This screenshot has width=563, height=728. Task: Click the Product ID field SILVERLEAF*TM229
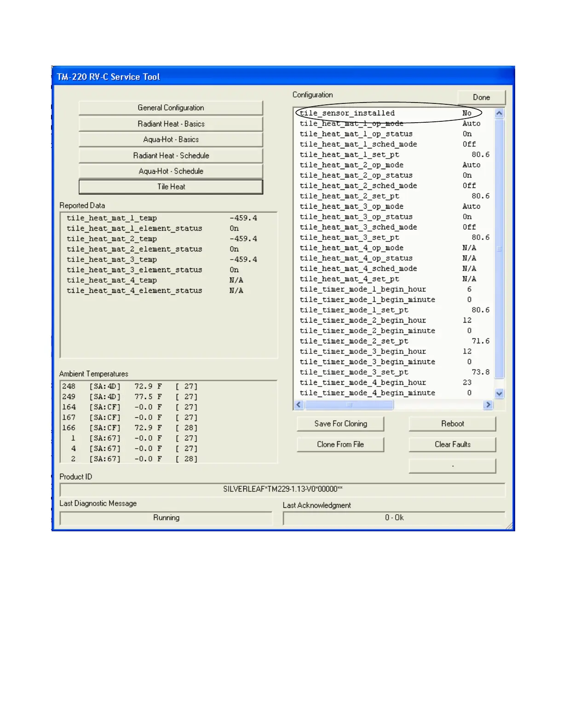pyautogui.click(x=282, y=489)
